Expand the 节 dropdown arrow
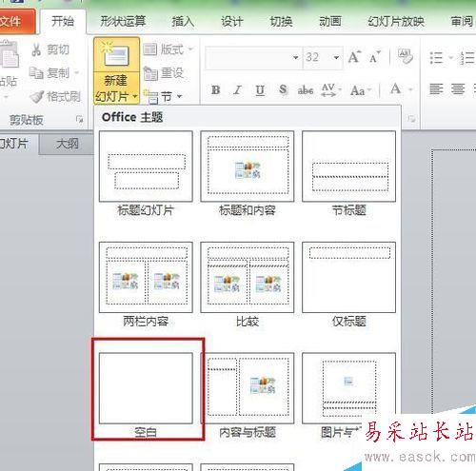The width and height of the screenshot is (476, 471). [179, 96]
